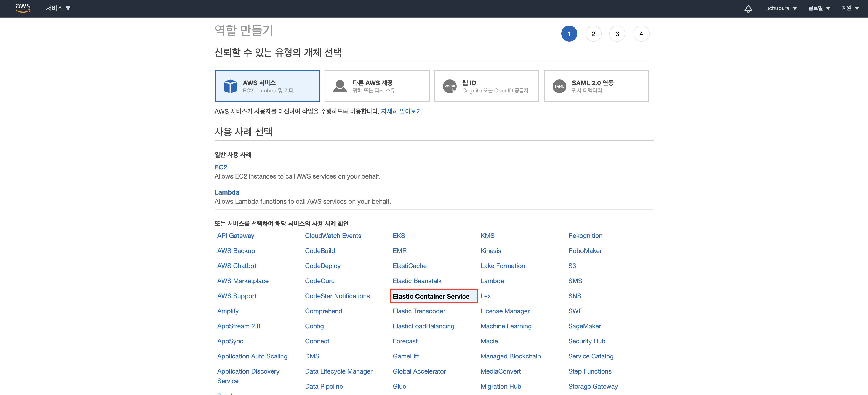Viewport: 868px width, 395px height.
Task: Select AppSync service
Action: coord(230,341)
